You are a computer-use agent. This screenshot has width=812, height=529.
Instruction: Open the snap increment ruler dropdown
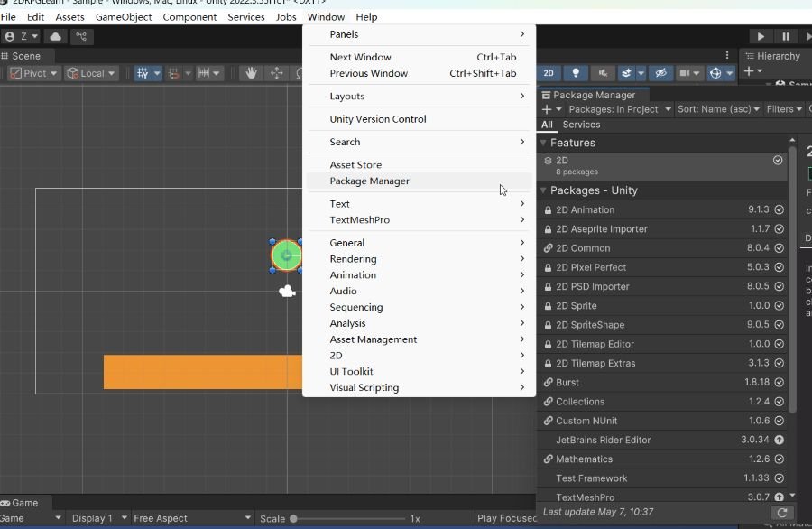[209, 74]
